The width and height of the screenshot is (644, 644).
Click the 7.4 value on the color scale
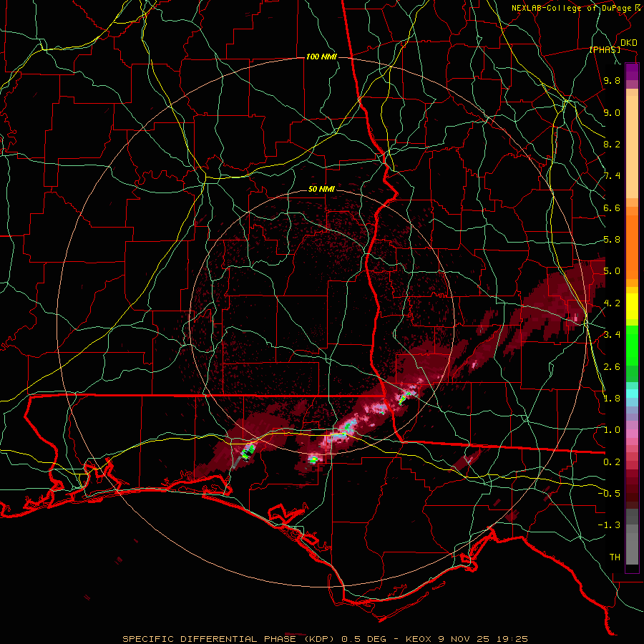click(x=612, y=176)
